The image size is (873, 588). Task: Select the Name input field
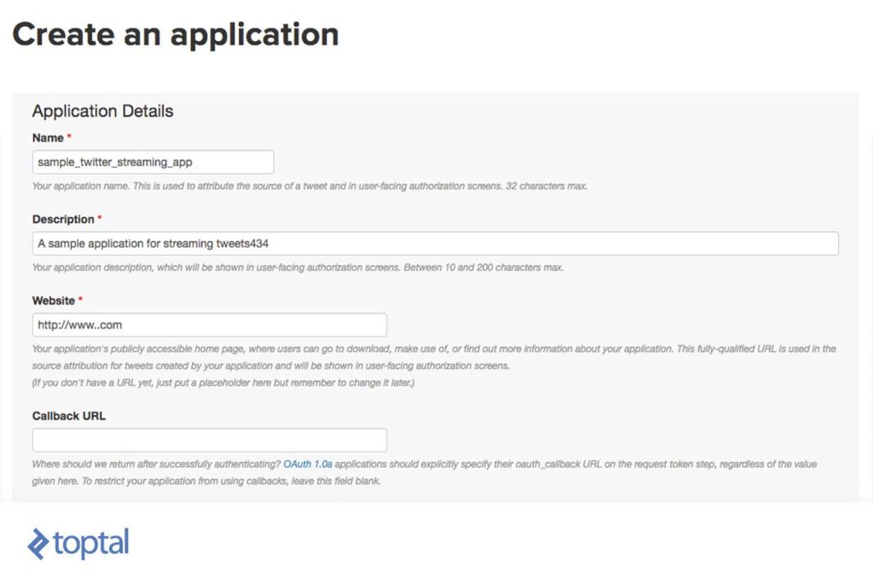coord(152,162)
